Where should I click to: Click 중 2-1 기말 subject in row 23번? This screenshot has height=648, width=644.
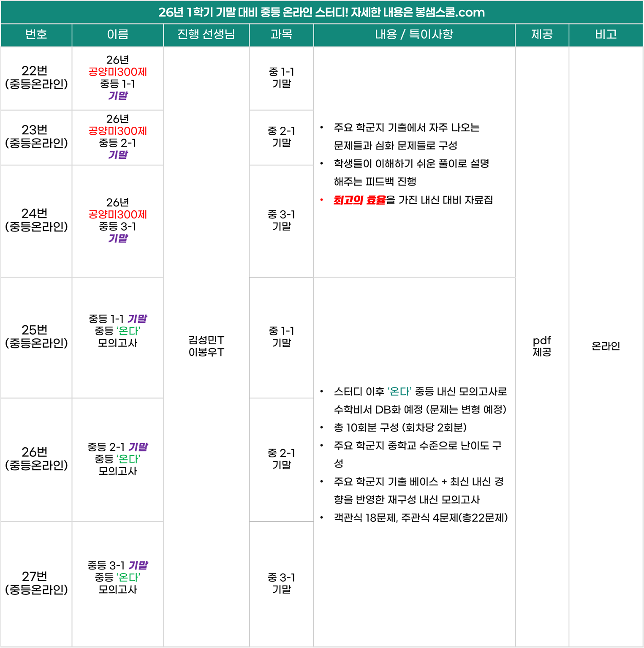(x=282, y=138)
